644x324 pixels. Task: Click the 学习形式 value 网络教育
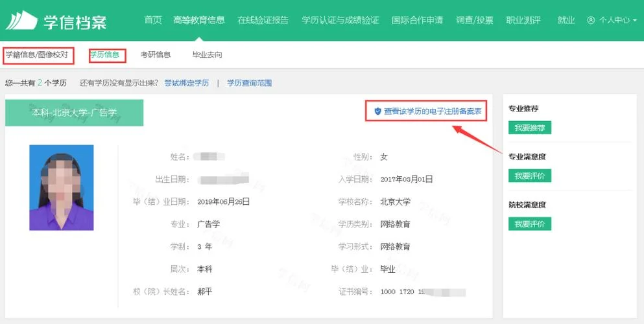[x=395, y=247]
